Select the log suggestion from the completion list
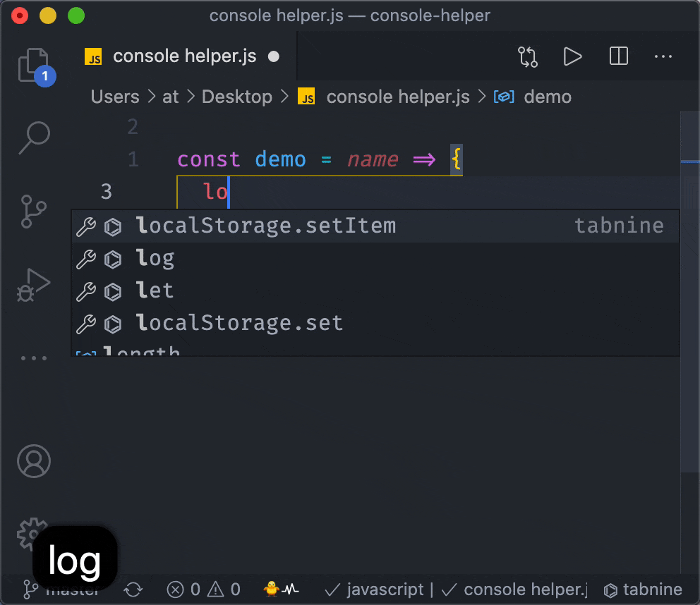Viewport: 700px width, 605px height. (x=156, y=258)
